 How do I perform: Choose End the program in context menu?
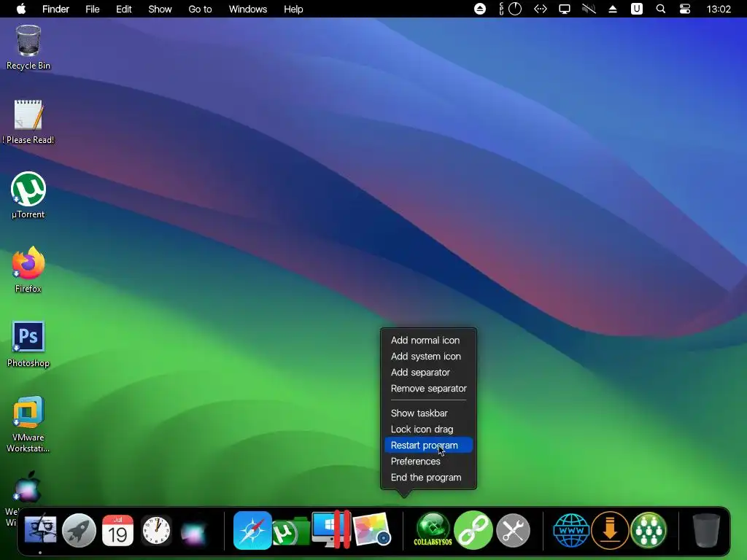(426, 477)
